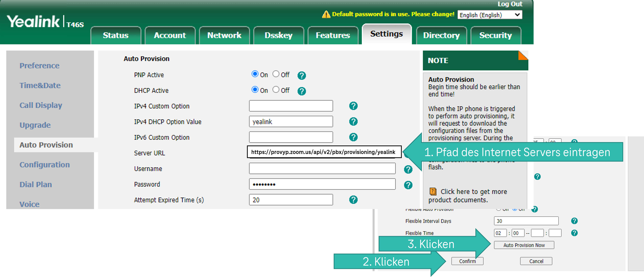
Task: Click help icon beside DHCP Active
Action: click(301, 91)
